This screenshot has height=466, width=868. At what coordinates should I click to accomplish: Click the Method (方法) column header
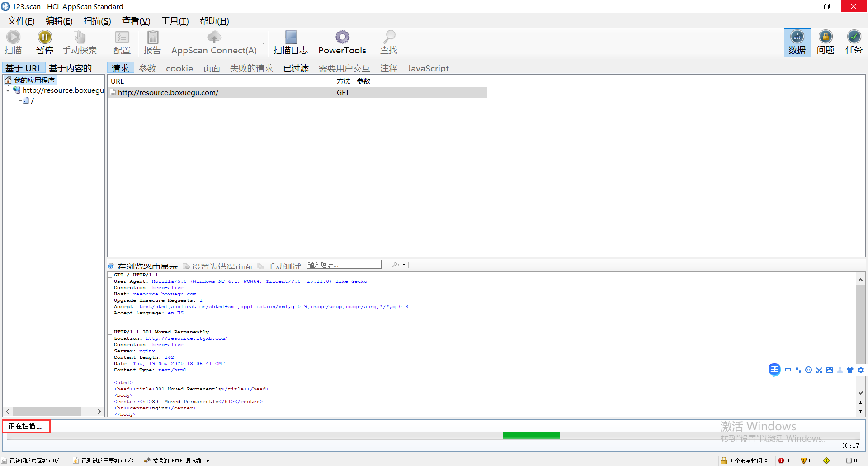(344, 81)
